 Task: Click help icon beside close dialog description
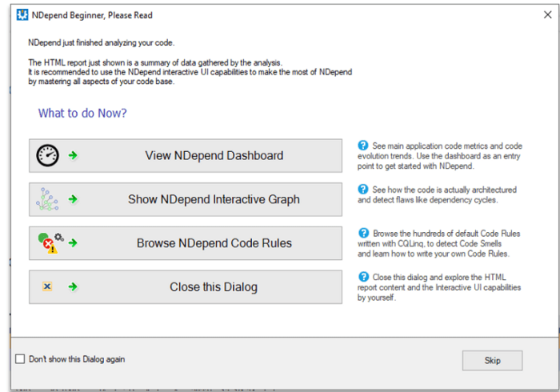[363, 277]
